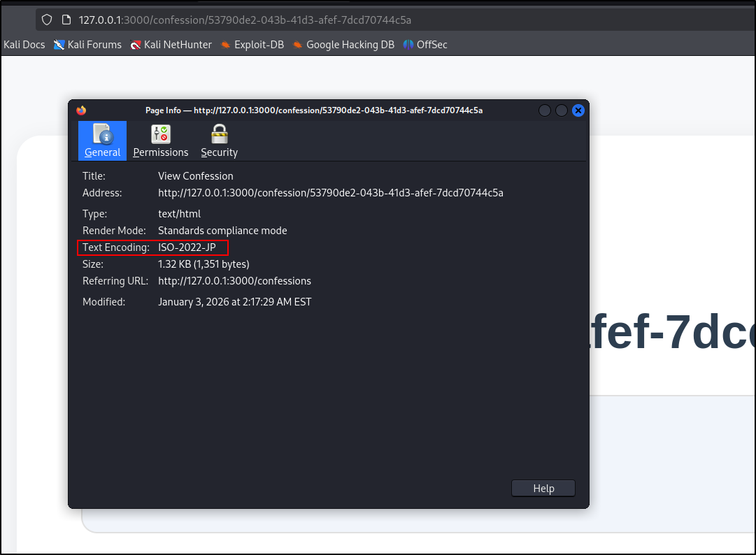
Task: Click the Firefox logo in Page Info title bar
Action: pos(81,110)
